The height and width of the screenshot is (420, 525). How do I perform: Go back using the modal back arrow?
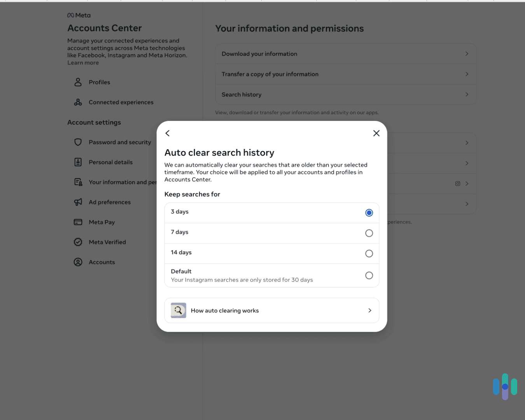click(167, 133)
